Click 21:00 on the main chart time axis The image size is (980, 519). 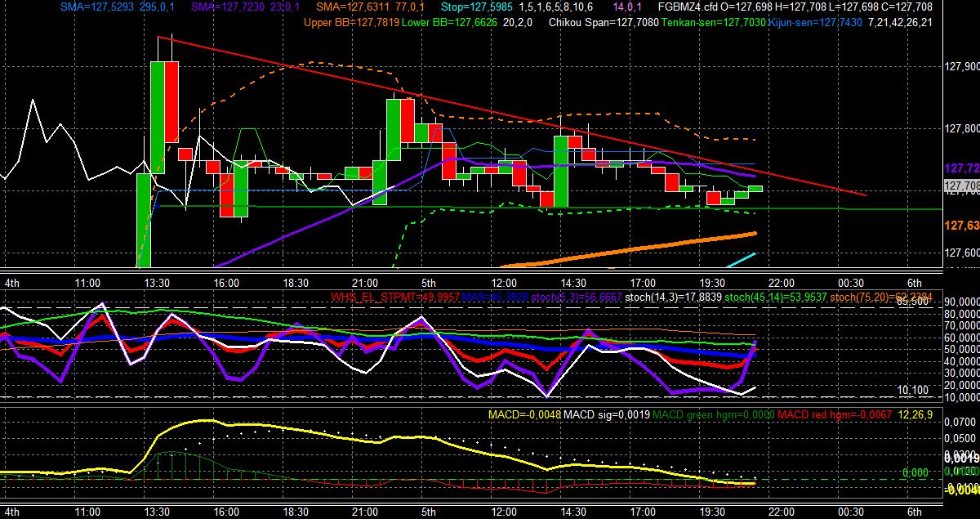[x=364, y=282]
